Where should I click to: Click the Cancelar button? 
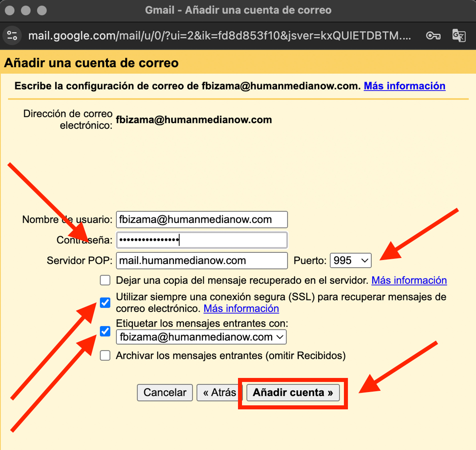point(165,392)
